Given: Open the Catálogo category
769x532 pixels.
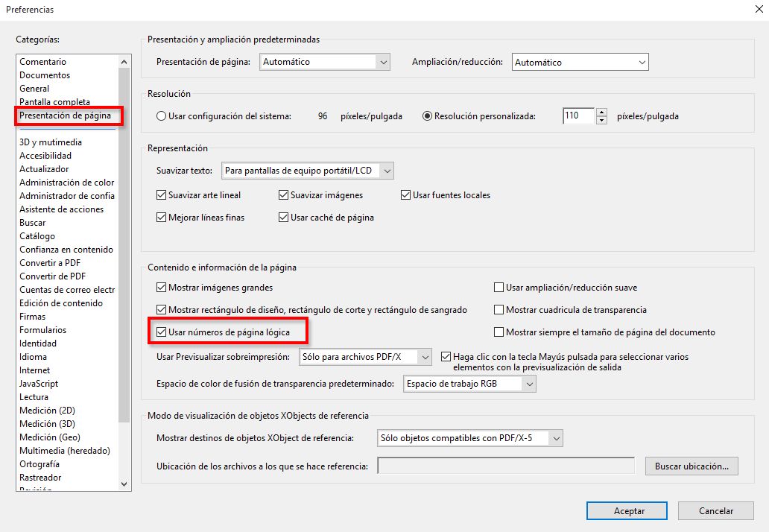Looking at the screenshot, I should click(37, 236).
